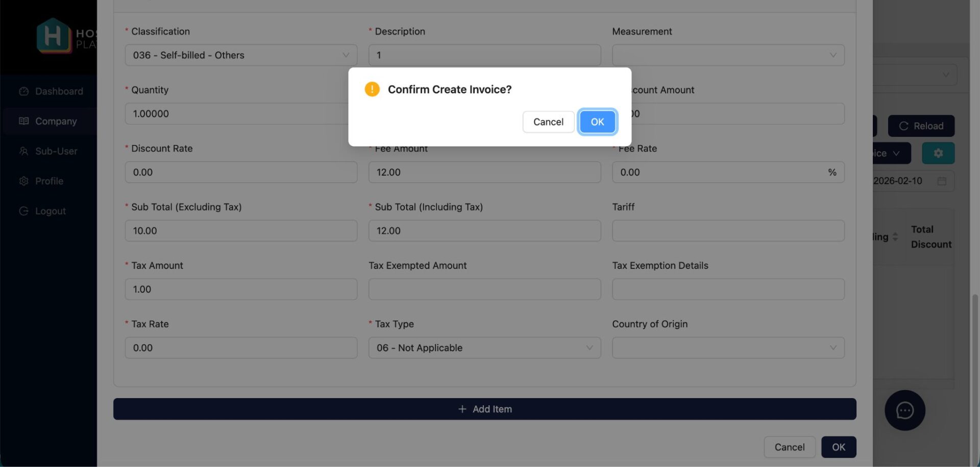The width and height of the screenshot is (980, 467).
Task: Open the Profile sidebar item
Action: (x=49, y=181)
